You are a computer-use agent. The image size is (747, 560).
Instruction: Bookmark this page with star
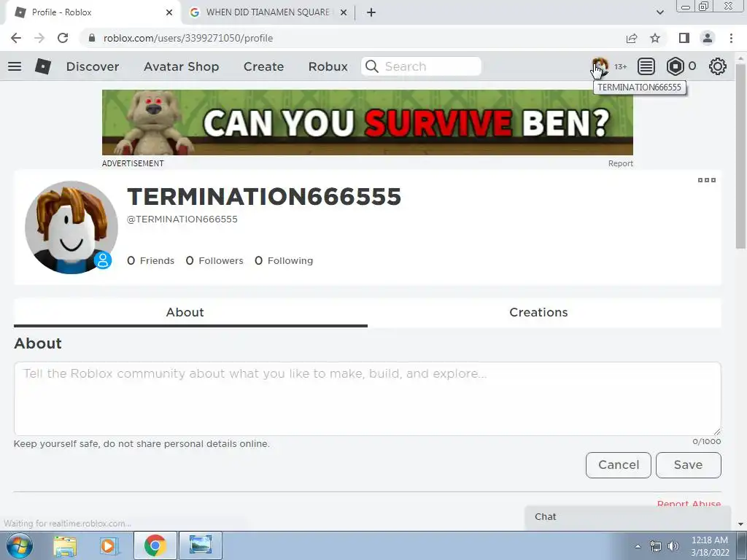pos(655,38)
